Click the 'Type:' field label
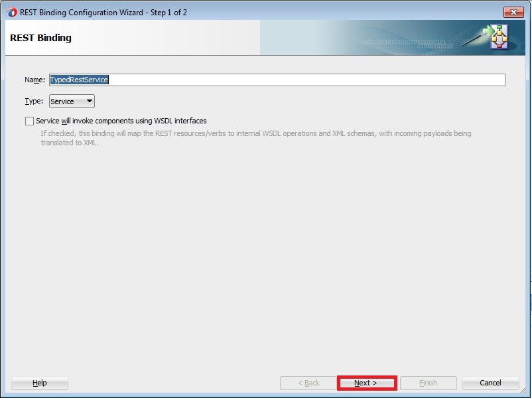 click(34, 101)
